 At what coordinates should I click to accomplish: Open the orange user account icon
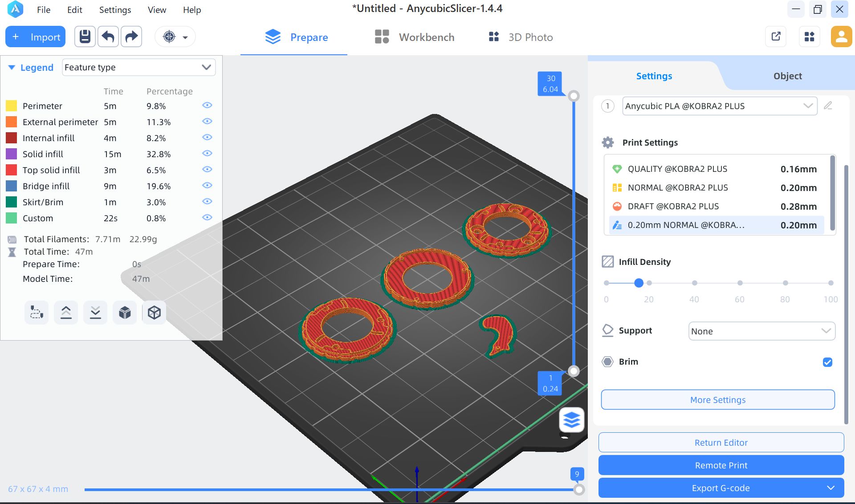click(841, 37)
